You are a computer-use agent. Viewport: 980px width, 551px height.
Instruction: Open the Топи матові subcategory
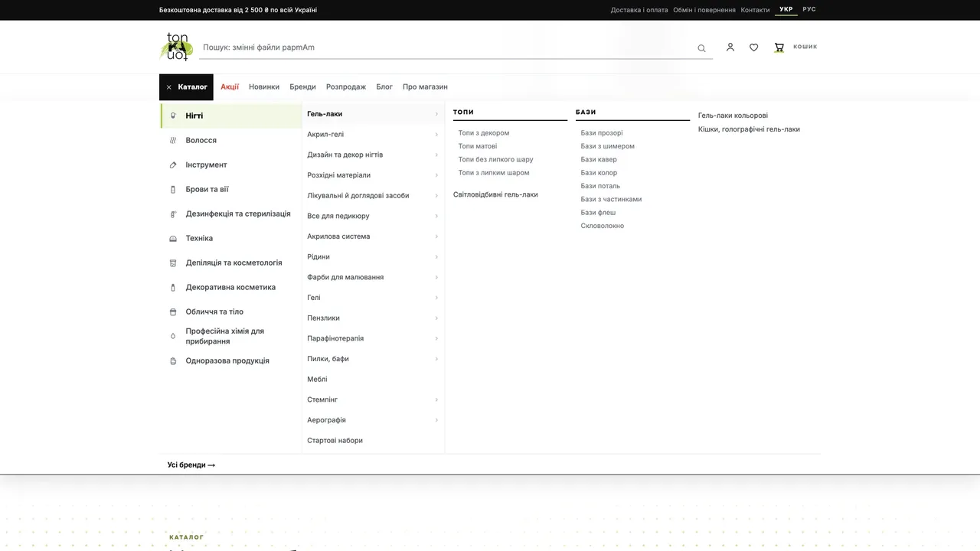pos(478,146)
